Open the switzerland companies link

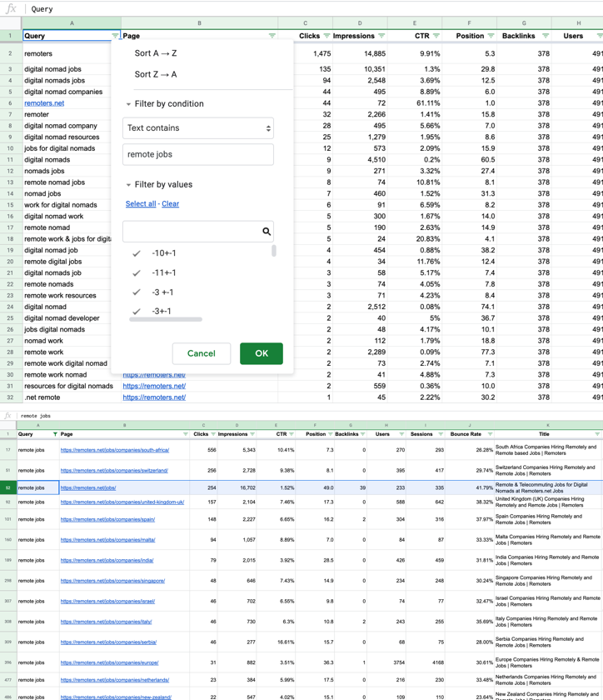(x=114, y=471)
